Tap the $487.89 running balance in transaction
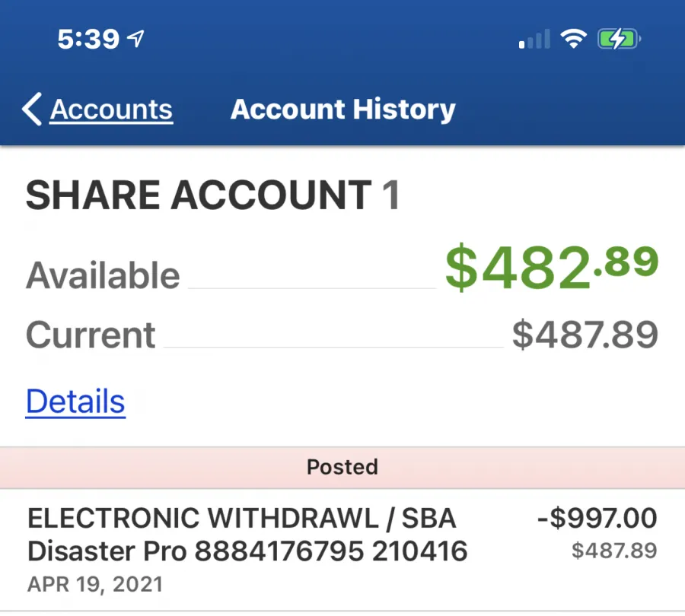Viewport: 685px width, 616px height. click(614, 550)
